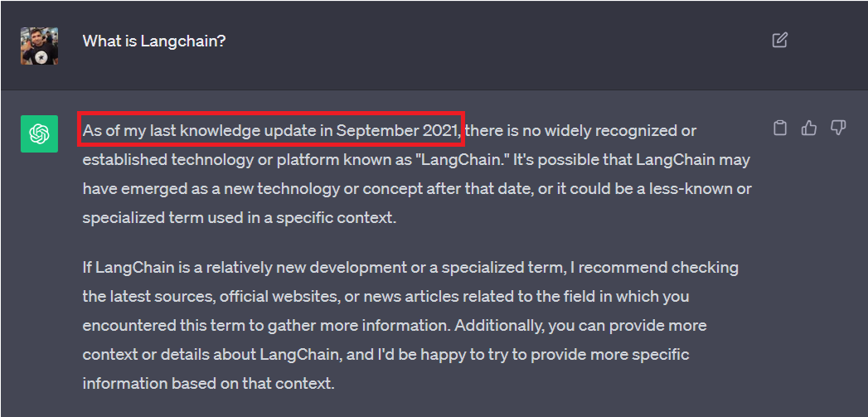Give the response a thumbs up
Viewport: 868px width, 417px height.
pos(809,128)
